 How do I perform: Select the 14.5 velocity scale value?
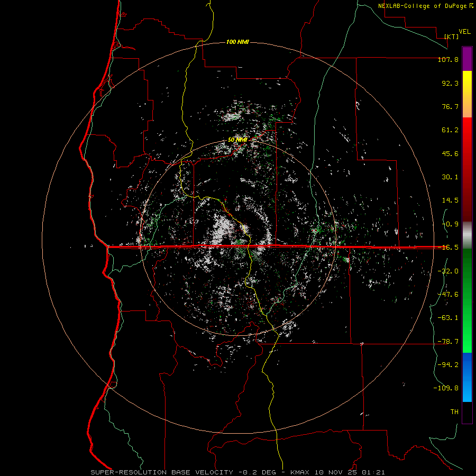click(x=450, y=200)
